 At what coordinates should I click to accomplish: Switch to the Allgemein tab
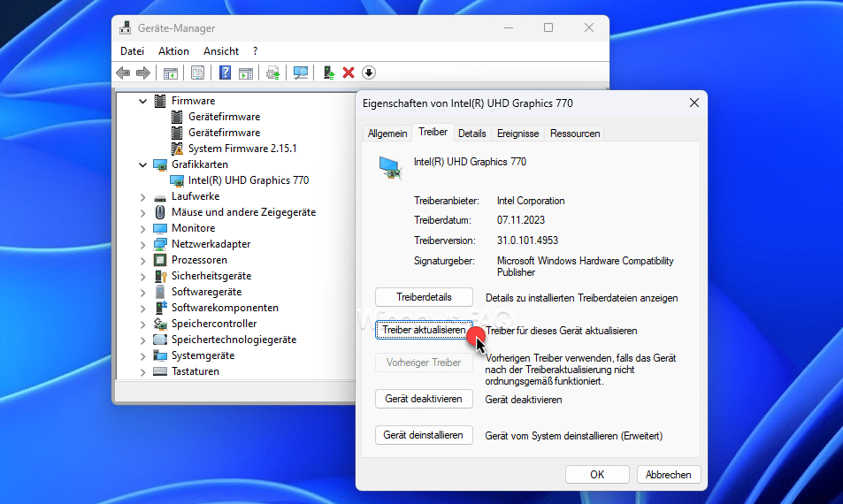click(387, 134)
